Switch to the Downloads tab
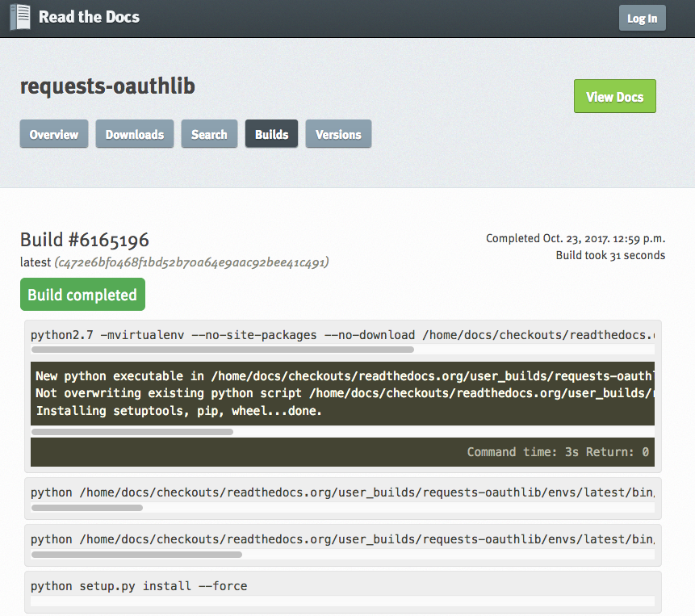The image size is (695, 616). 135,134
